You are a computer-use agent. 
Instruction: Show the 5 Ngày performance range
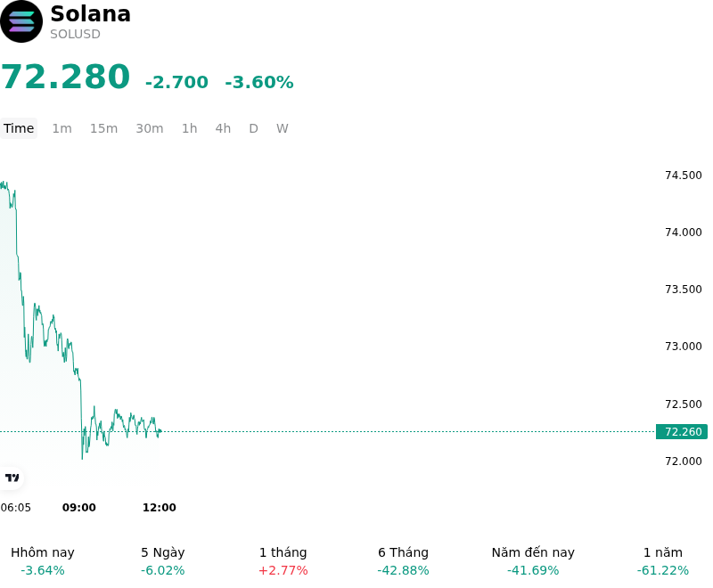[163, 561]
